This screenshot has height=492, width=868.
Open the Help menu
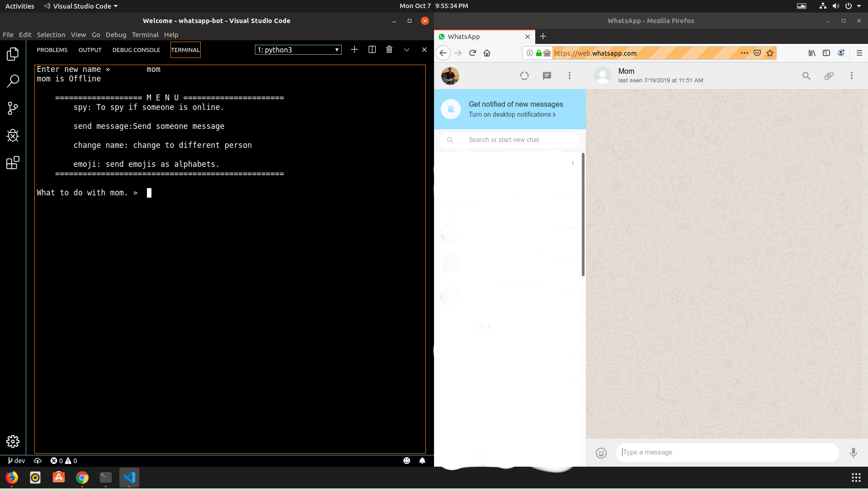coord(171,35)
